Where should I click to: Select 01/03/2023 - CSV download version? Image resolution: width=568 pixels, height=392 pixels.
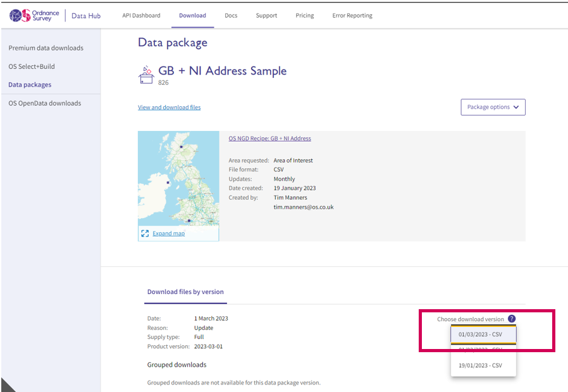(483, 334)
